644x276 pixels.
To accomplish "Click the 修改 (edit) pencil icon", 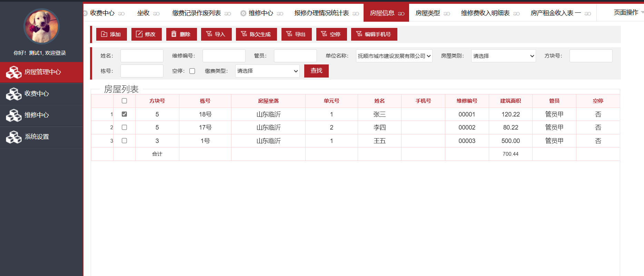I will pos(139,34).
